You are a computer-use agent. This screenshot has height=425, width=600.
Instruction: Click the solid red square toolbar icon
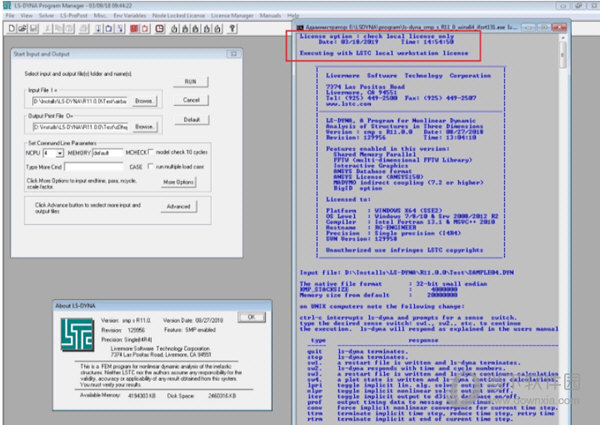click(134, 29)
